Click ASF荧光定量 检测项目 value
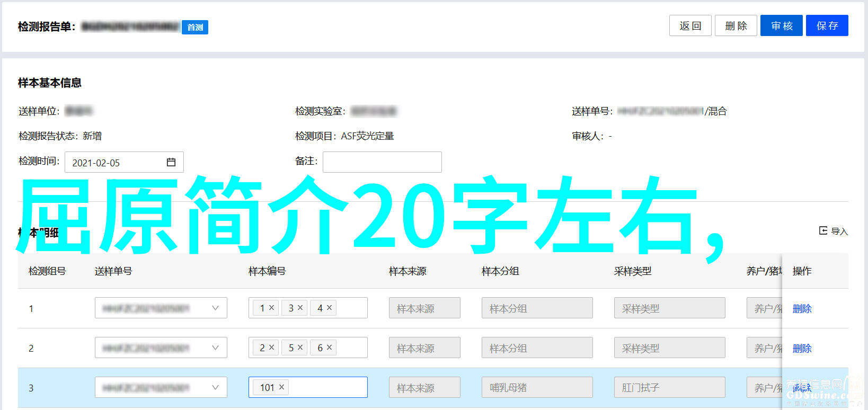Image resolution: width=868 pixels, height=410 pixels. tap(367, 136)
